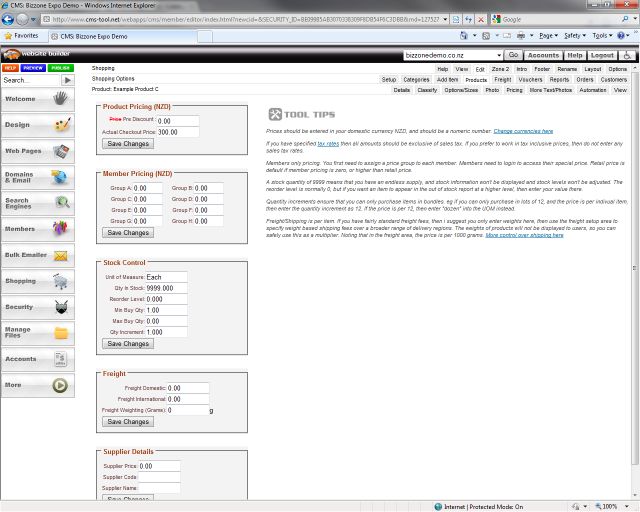Open the Design palette section

(37, 125)
